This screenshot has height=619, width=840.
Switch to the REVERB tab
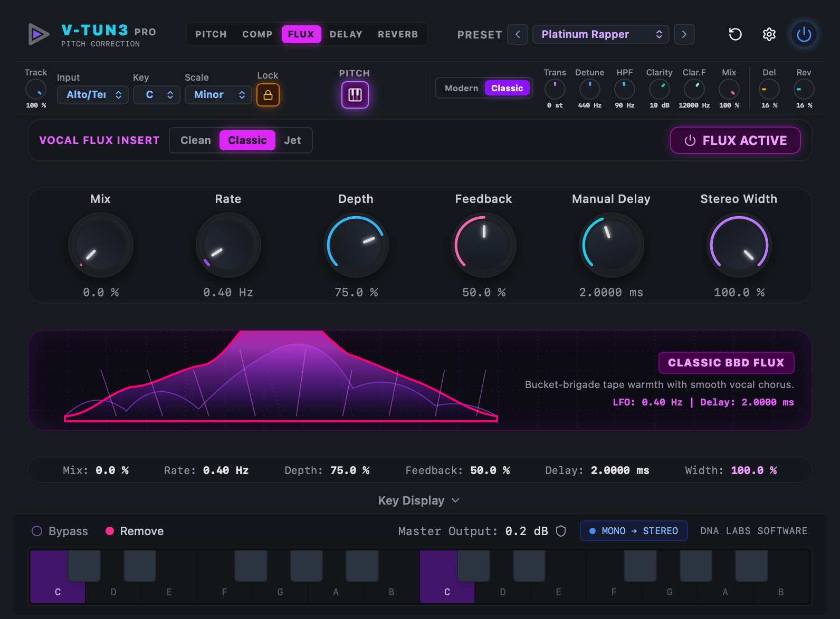[x=398, y=34]
